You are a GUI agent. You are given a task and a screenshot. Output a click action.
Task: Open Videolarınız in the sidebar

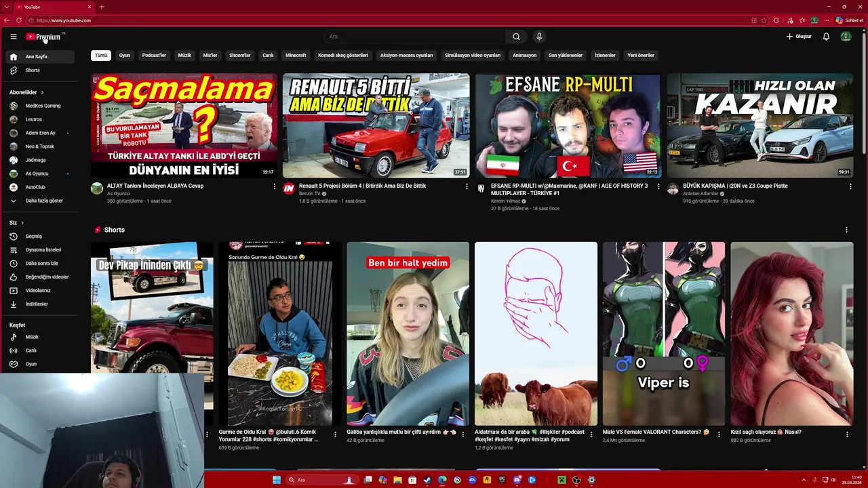[x=39, y=291]
